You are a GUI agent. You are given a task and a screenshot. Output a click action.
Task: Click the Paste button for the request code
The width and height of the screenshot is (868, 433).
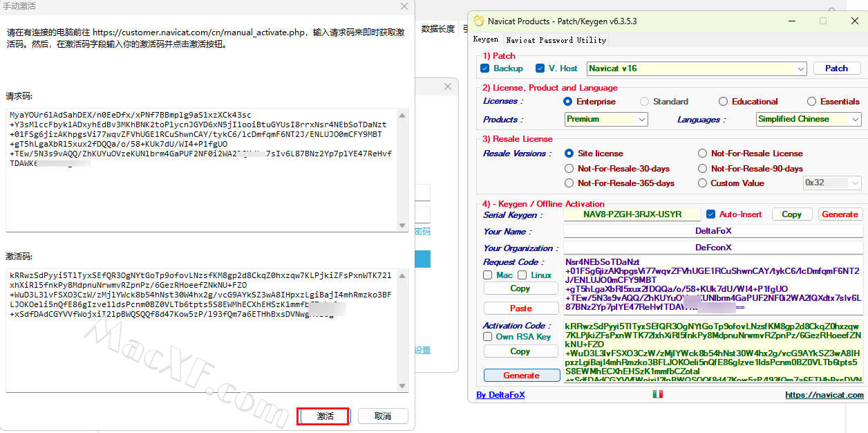point(520,308)
